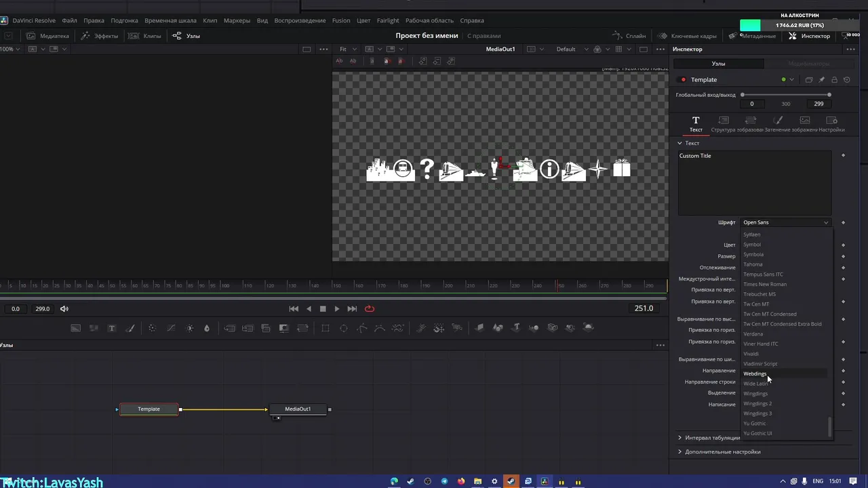Toggle the Keyframes panel

[x=687, y=36]
